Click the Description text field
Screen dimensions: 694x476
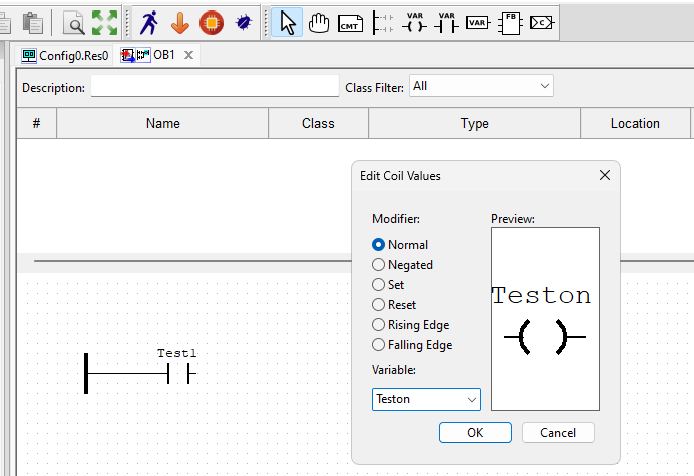214,87
